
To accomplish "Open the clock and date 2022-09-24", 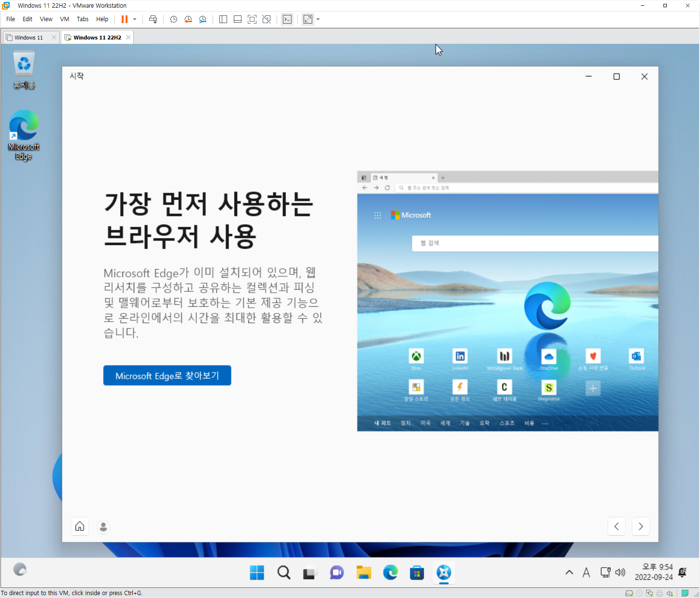I will click(654, 572).
